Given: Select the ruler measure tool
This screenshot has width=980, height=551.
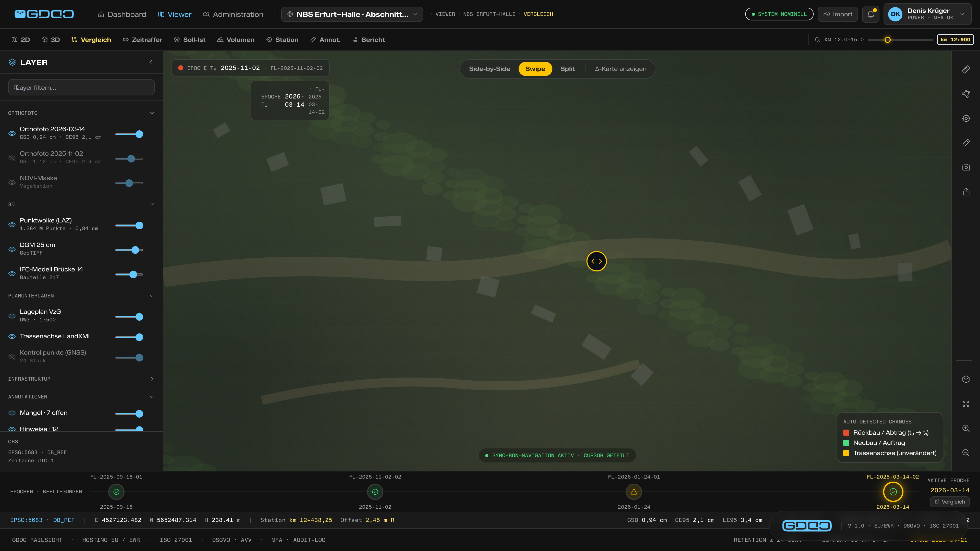Looking at the screenshot, I should click(x=966, y=69).
